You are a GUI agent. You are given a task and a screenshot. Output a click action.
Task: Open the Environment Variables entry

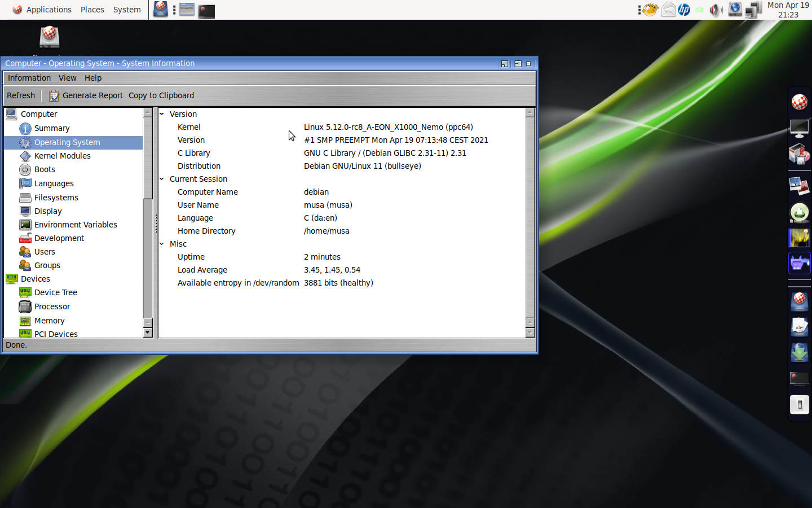point(76,225)
